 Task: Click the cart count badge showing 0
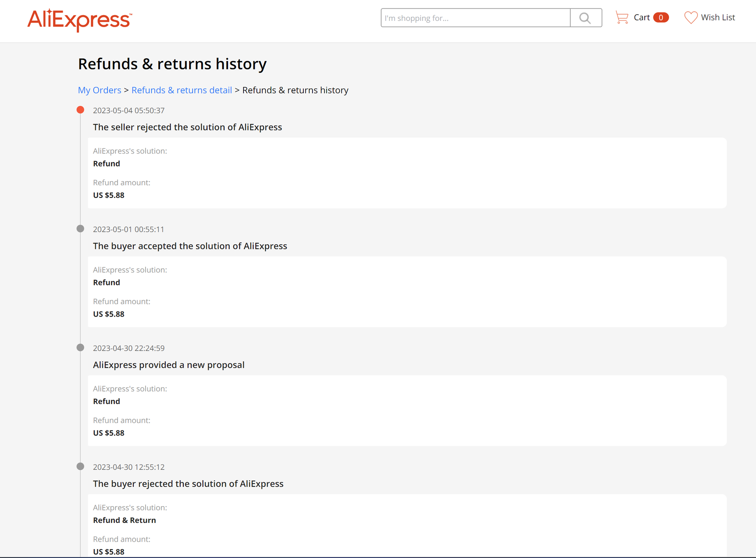coord(661,18)
